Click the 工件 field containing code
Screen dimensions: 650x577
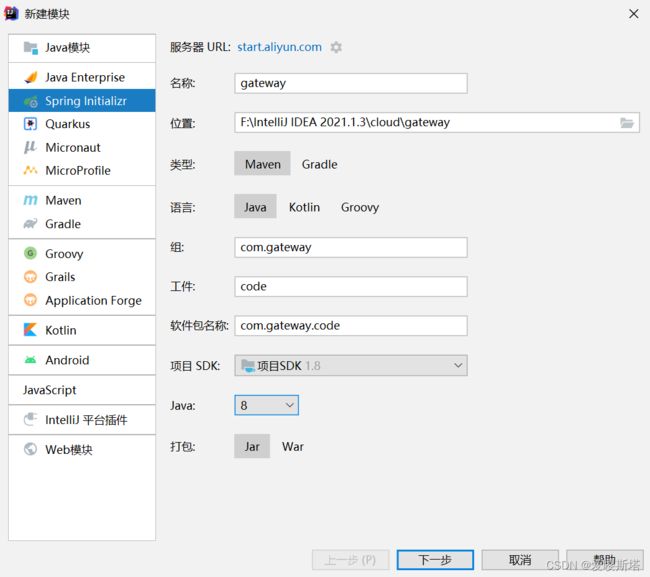(x=351, y=286)
